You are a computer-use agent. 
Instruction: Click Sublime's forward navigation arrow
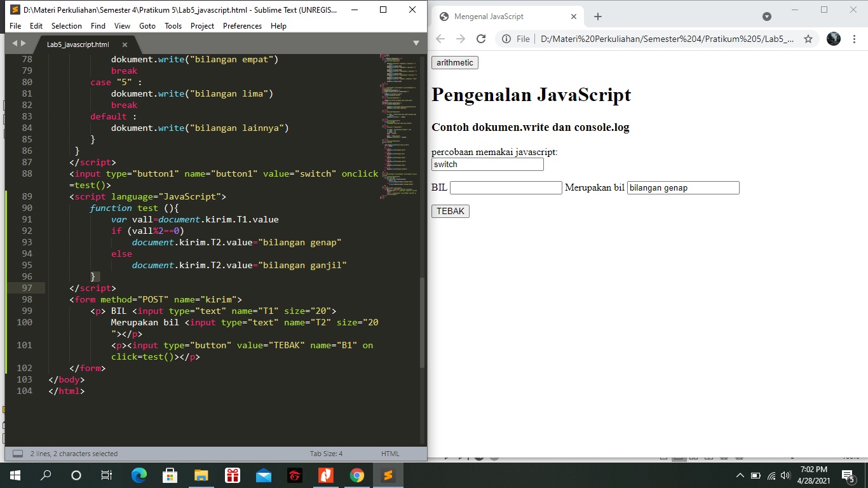pyautogui.click(x=22, y=43)
